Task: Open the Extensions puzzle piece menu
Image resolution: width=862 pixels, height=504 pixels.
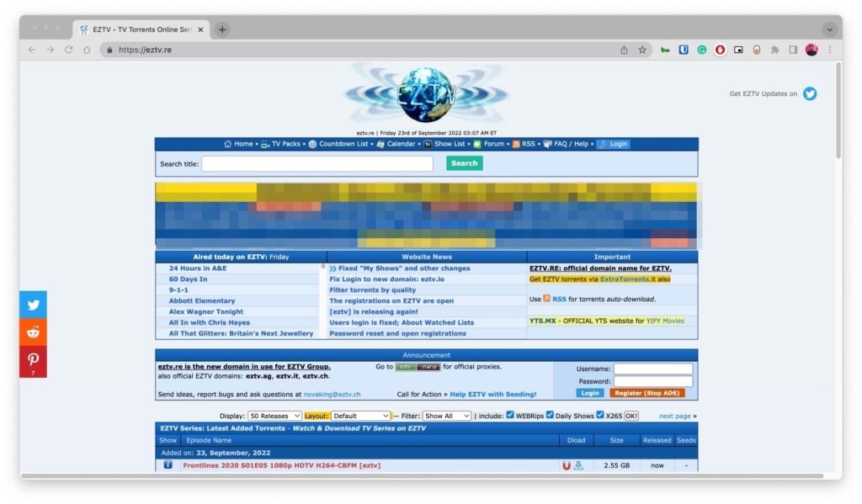Action: (774, 50)
